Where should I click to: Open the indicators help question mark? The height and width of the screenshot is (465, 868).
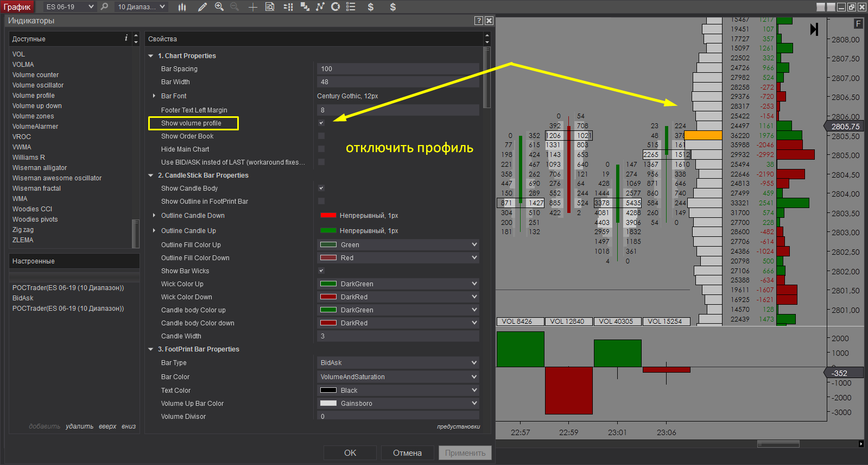[478, 21]
